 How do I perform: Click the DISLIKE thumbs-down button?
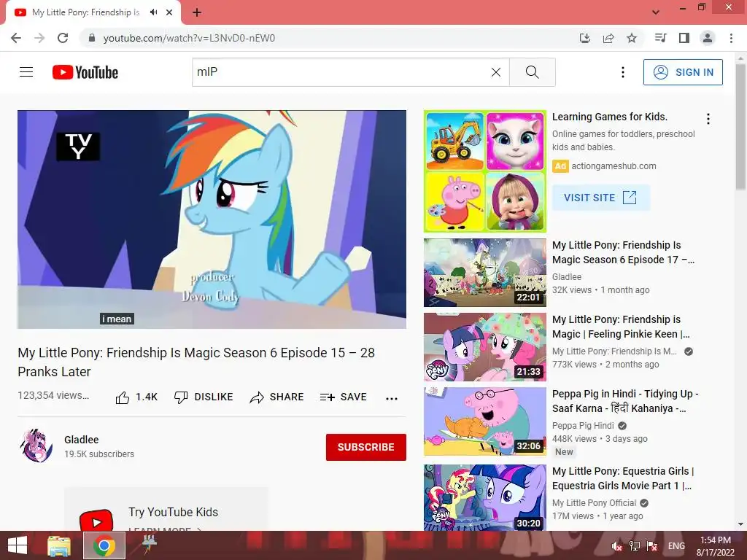pyautogui.click(x=204, y=397)
